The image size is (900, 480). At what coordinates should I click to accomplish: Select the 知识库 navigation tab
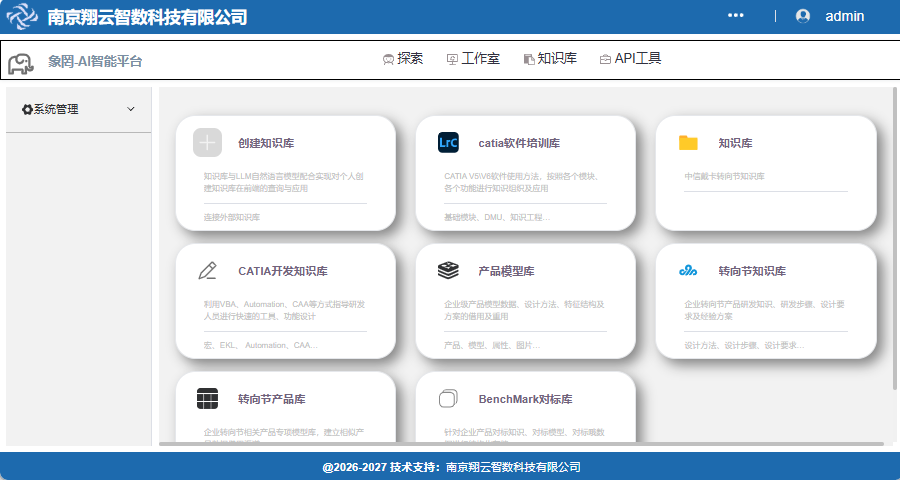550,59
